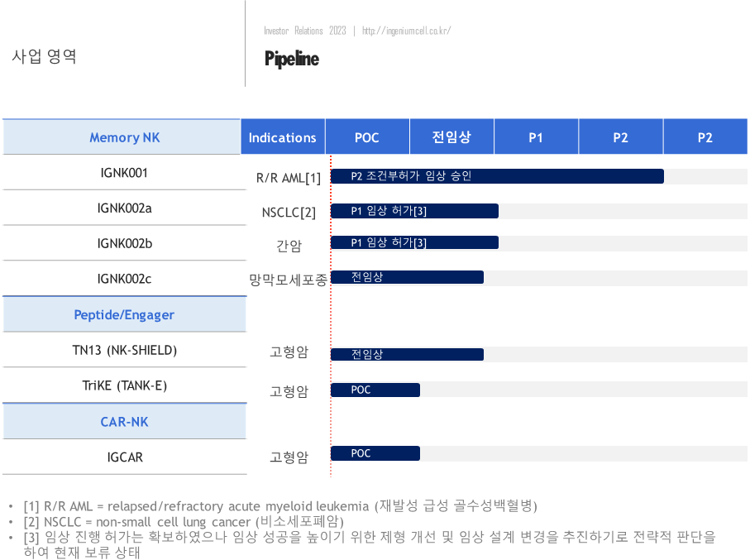Click the TN13 (NK-SHIELD) row label
This screenshot has width=750, height=560.
pyautogui.click(x=124, y=351)
